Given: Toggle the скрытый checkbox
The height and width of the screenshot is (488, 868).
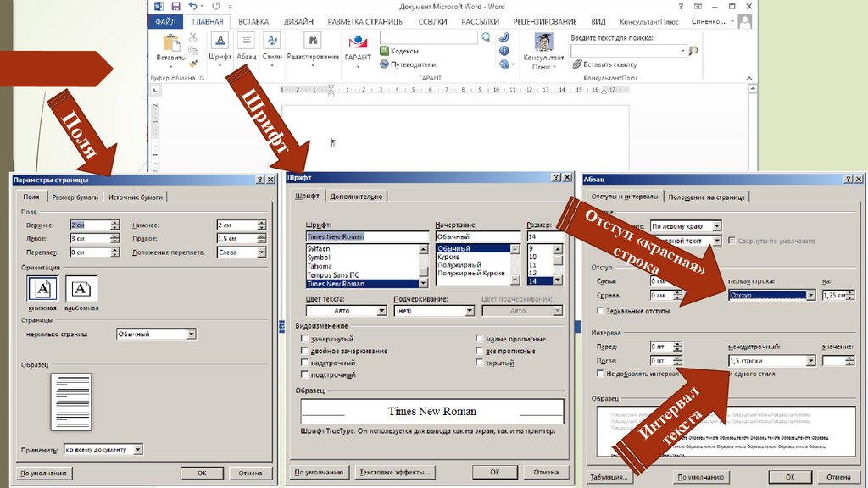Looking at the screenshot, I should click(479, 363).
